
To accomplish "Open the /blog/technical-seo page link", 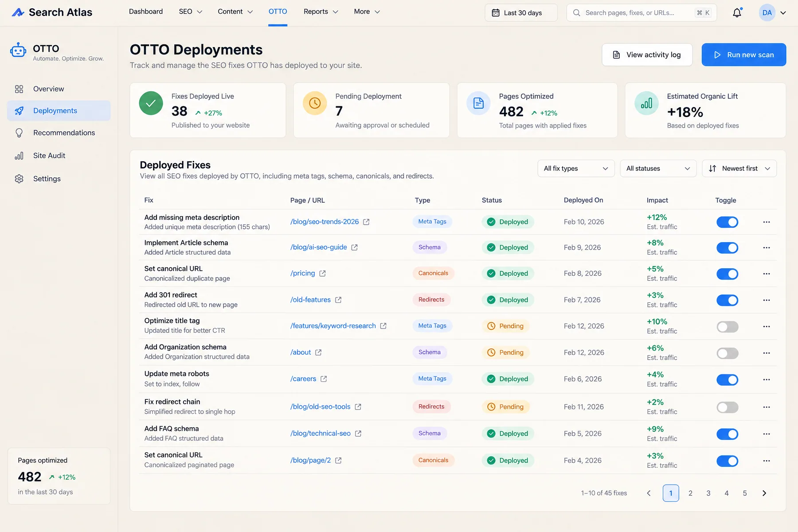I will [x=321, y=434].
